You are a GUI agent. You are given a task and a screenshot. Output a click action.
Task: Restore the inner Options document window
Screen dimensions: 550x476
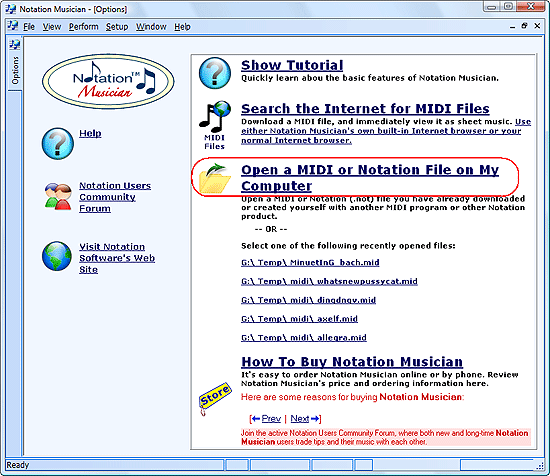pyautogui.click(x=524, y=26)
